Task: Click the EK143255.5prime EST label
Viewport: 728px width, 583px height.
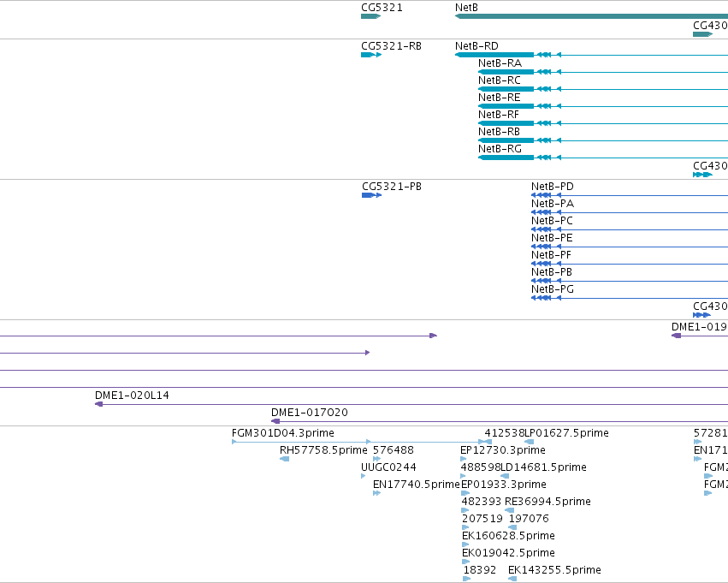Action: [x=555, y=570]
